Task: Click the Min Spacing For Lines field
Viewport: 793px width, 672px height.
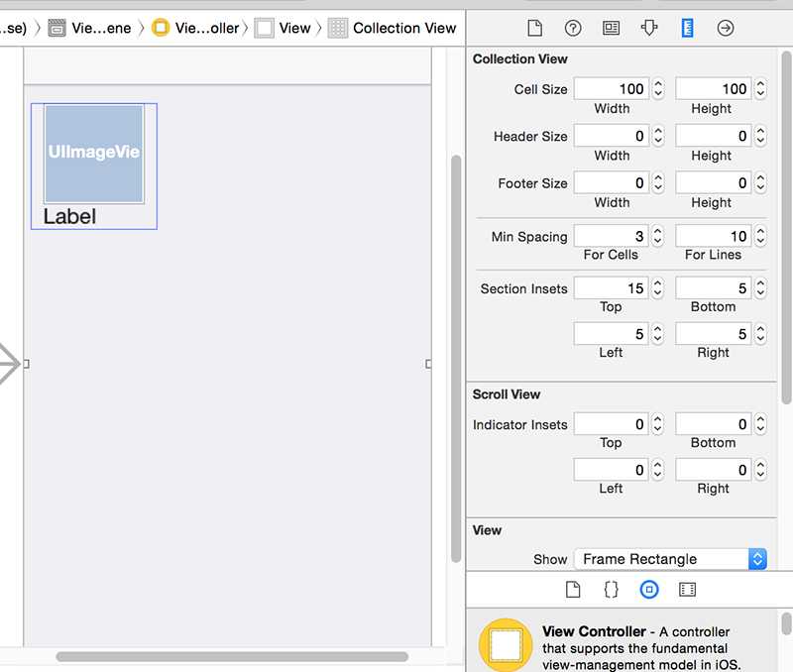Action: click(x=713, y=236)
